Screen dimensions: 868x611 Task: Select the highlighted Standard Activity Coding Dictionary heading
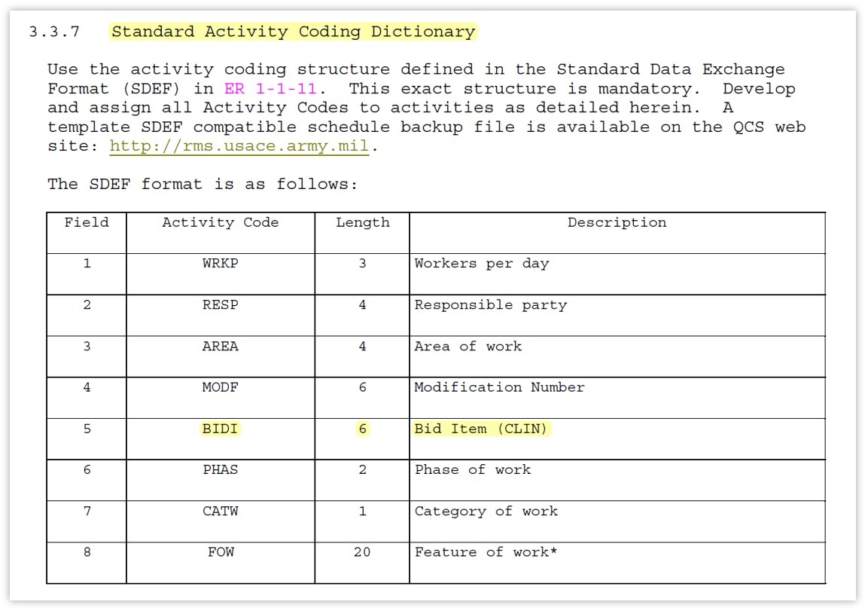[x=292, y=32]
